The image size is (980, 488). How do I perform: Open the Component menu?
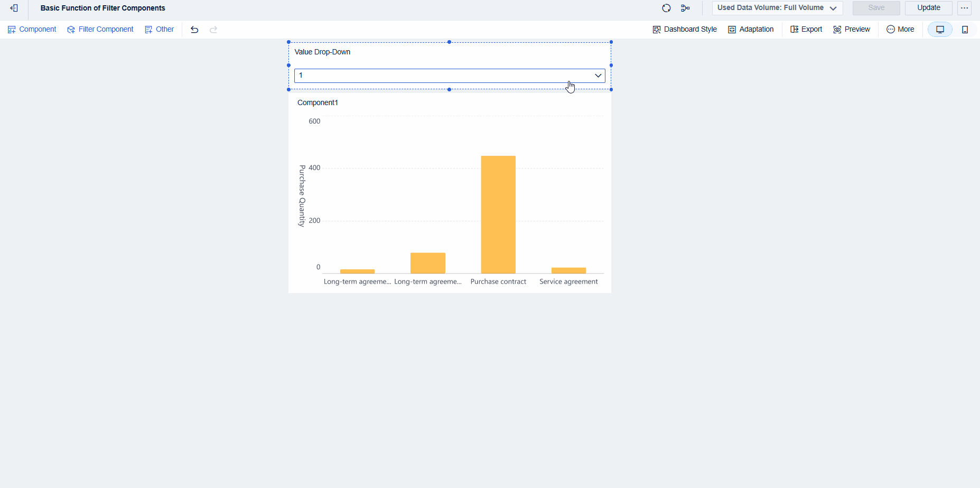(x=32, y=30)
